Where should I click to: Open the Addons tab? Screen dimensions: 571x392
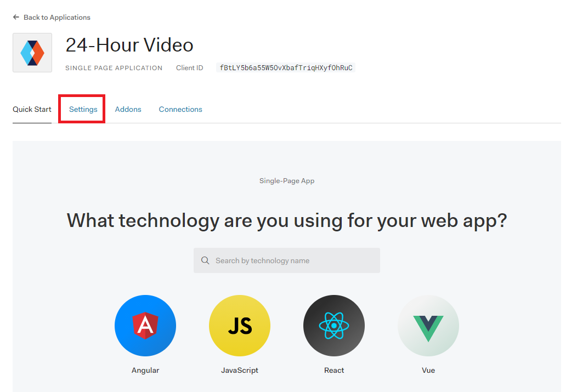click(128, 109)
